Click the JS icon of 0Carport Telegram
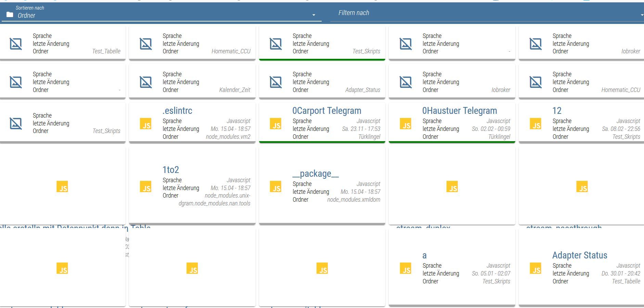This screenshot has width=644, height=308. pyautogui.click(x=275, y=124)
